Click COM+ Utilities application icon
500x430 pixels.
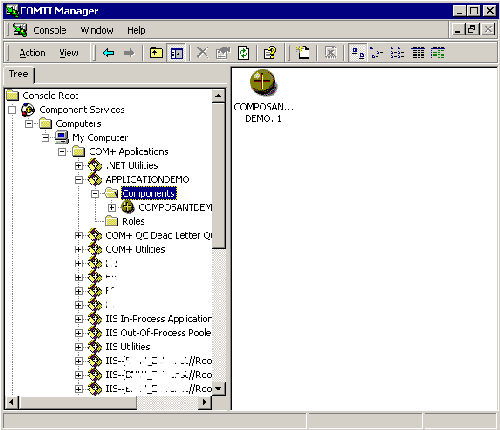95,249
